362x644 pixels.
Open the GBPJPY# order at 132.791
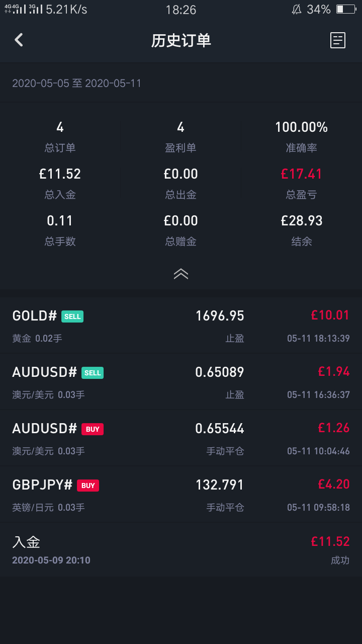181,495
